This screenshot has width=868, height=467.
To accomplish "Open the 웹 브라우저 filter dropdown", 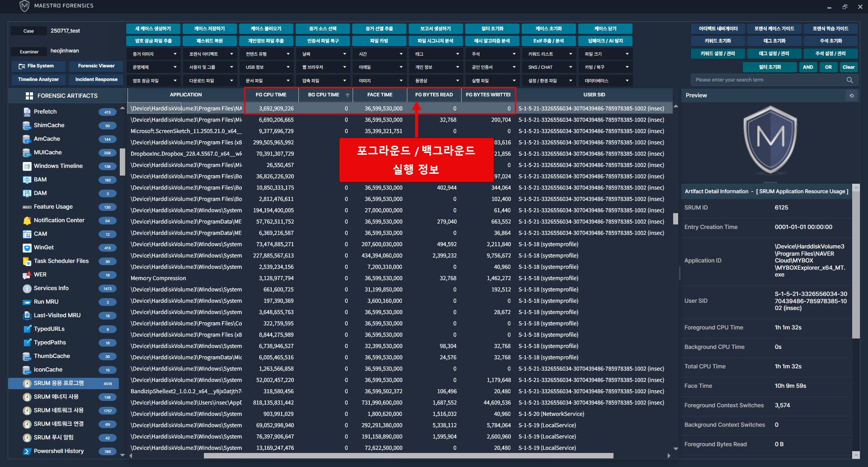I will pos(323,67).
